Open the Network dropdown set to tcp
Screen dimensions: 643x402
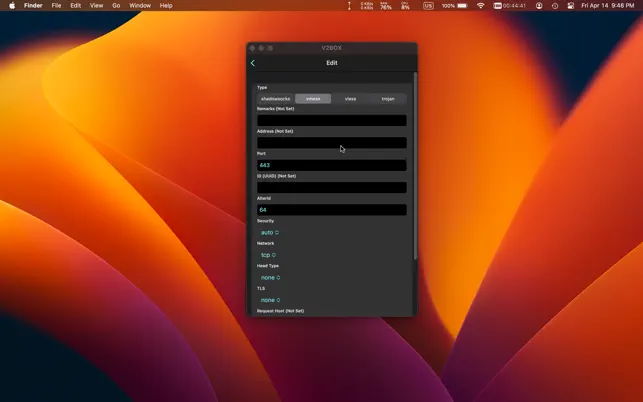268,255
